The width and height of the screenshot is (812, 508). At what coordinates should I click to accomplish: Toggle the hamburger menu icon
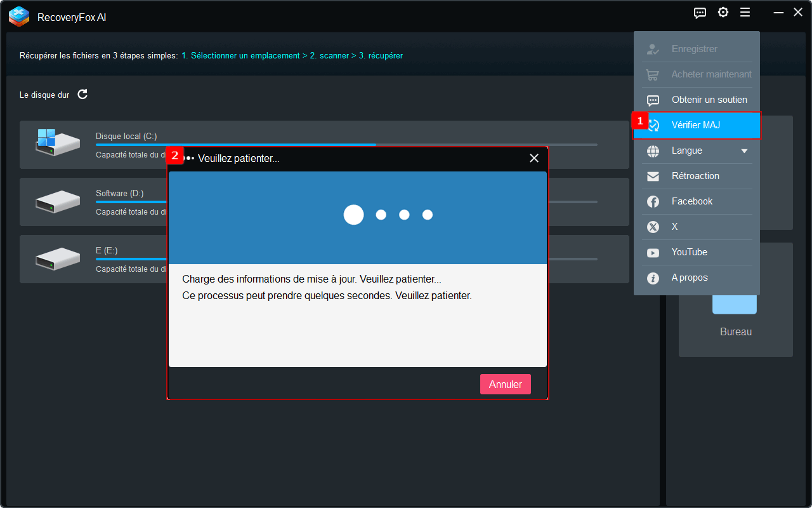click(x=745, y=13)
